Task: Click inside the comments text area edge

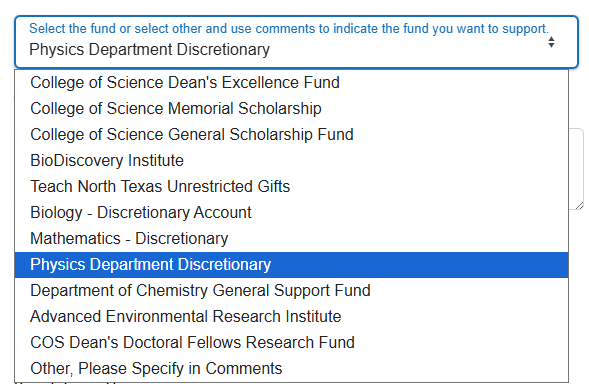Action: (x=577, y=169)
